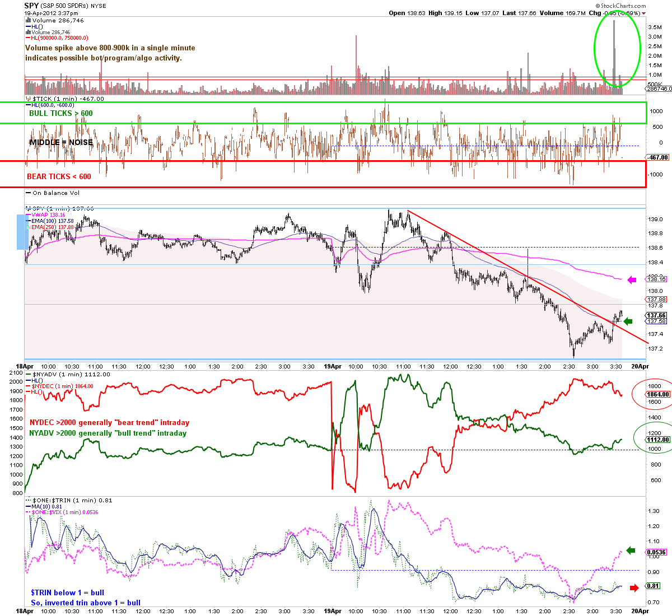
Task: Click the green arrow beside the 0.0536 label
Action: [631, 550]
